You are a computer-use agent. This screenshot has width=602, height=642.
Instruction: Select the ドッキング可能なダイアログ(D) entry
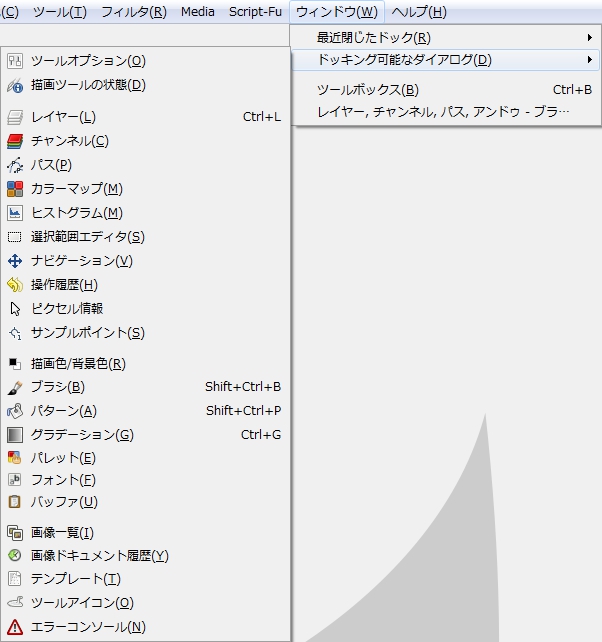pos(446,60)
